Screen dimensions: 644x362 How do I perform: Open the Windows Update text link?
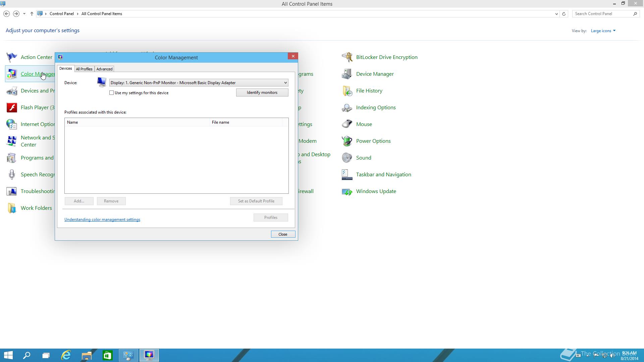click(376, 191)
